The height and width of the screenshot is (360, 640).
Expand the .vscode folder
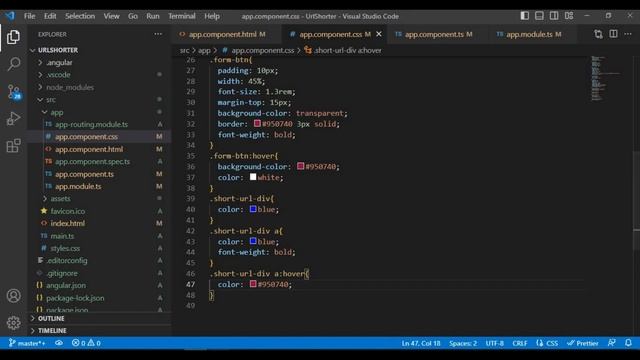[99, 75]
